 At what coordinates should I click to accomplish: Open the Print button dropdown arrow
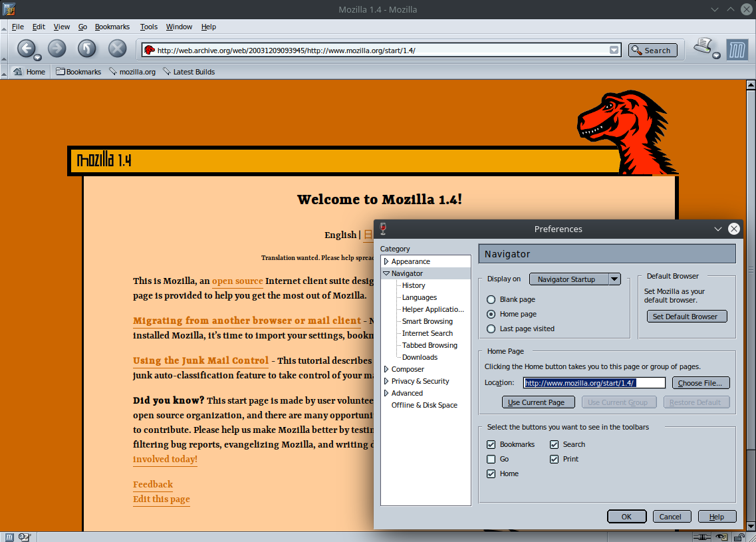tap(717, 55)
